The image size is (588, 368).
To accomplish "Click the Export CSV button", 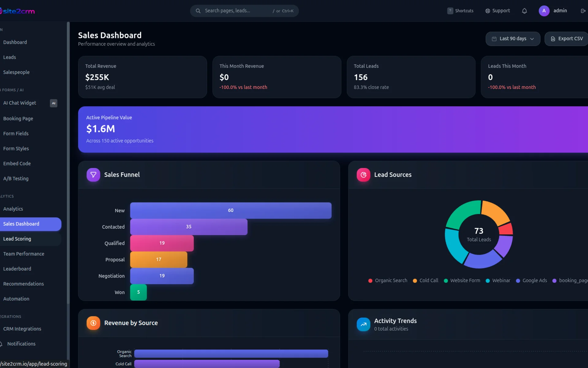I will pos(567,39).
